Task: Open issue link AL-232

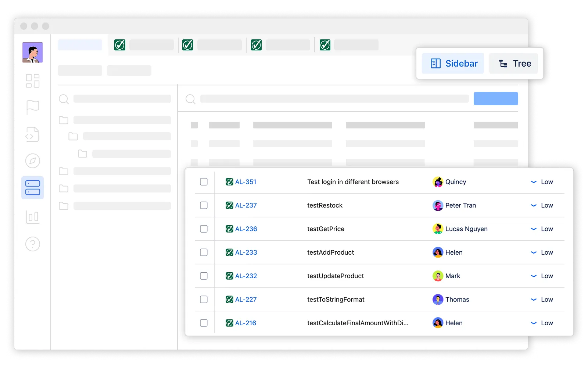Action: (246, 276)
